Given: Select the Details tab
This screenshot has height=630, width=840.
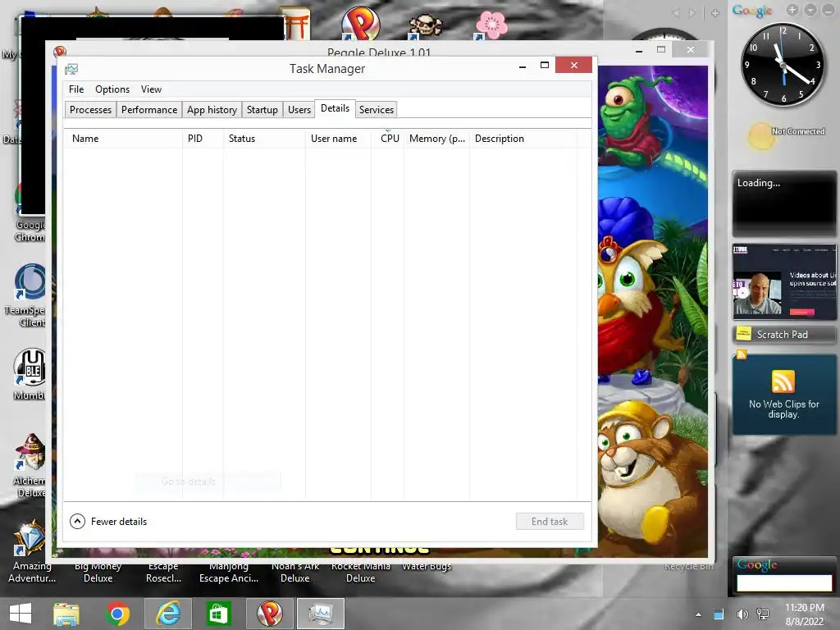Looking at the screenshot, I should 335,108.
